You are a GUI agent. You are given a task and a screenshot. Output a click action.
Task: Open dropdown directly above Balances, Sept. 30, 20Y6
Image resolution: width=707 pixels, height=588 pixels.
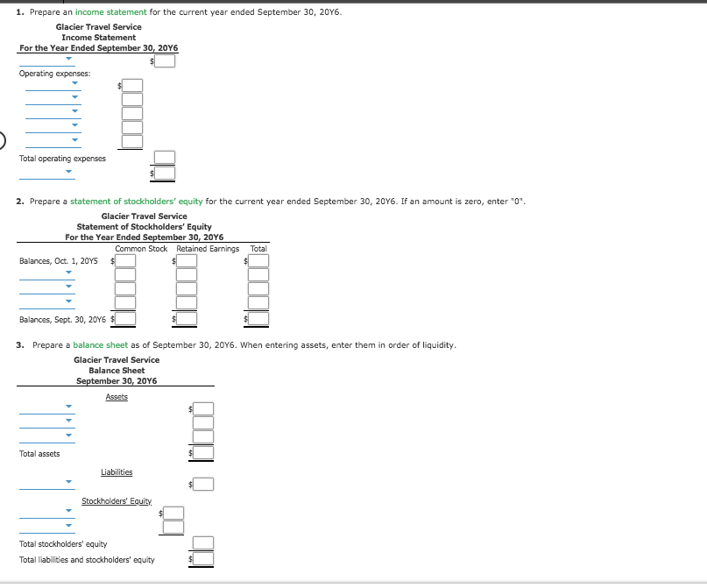pyautogui.click(x=47, y=303)
